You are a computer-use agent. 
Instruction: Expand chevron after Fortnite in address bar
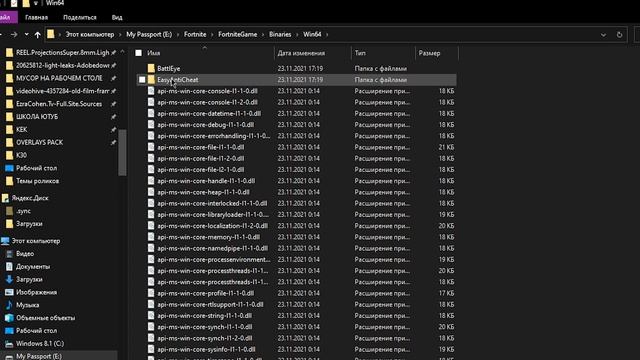tap(212, 35)
